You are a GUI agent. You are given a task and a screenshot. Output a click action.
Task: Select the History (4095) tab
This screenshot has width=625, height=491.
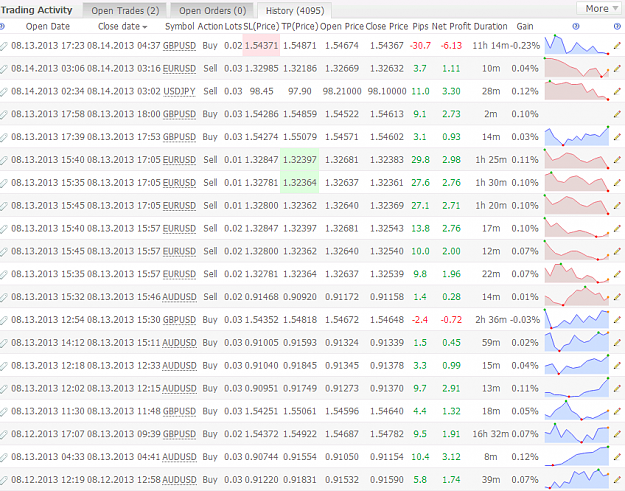point(295,10)
